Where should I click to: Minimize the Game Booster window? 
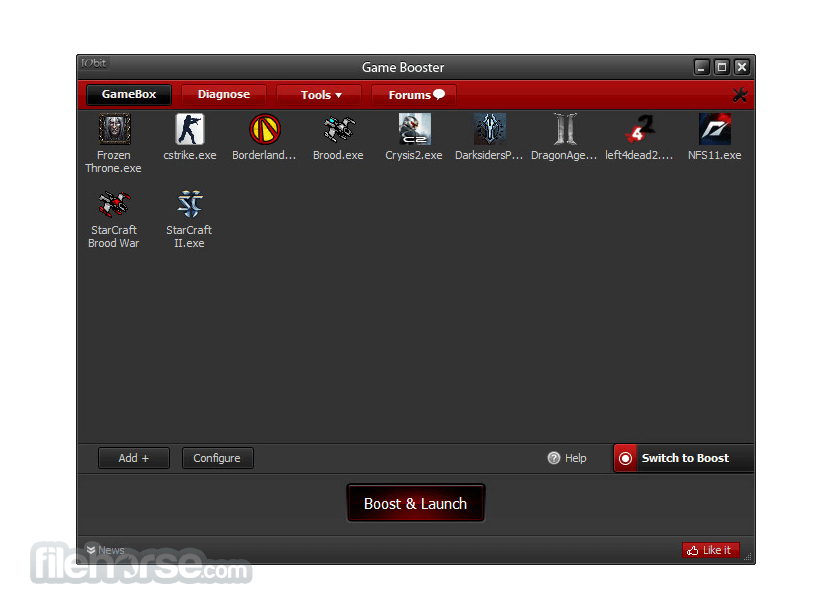point(702,68)
